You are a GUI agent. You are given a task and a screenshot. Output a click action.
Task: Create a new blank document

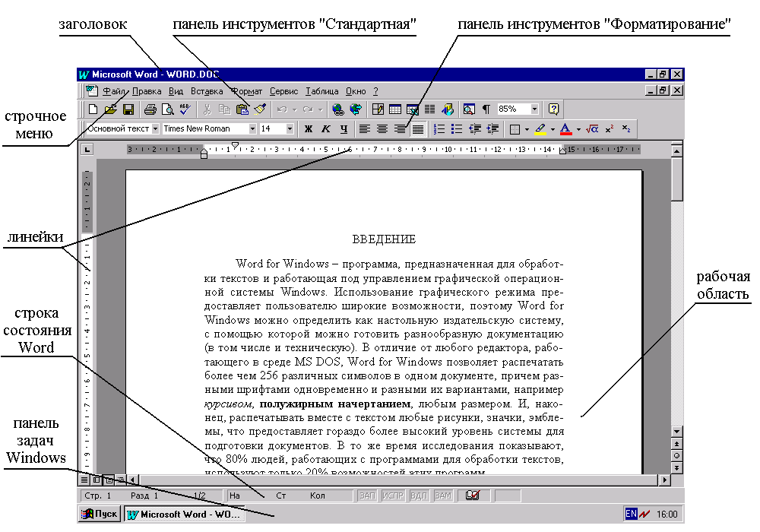pyautogui.click(x=93, y=109)
